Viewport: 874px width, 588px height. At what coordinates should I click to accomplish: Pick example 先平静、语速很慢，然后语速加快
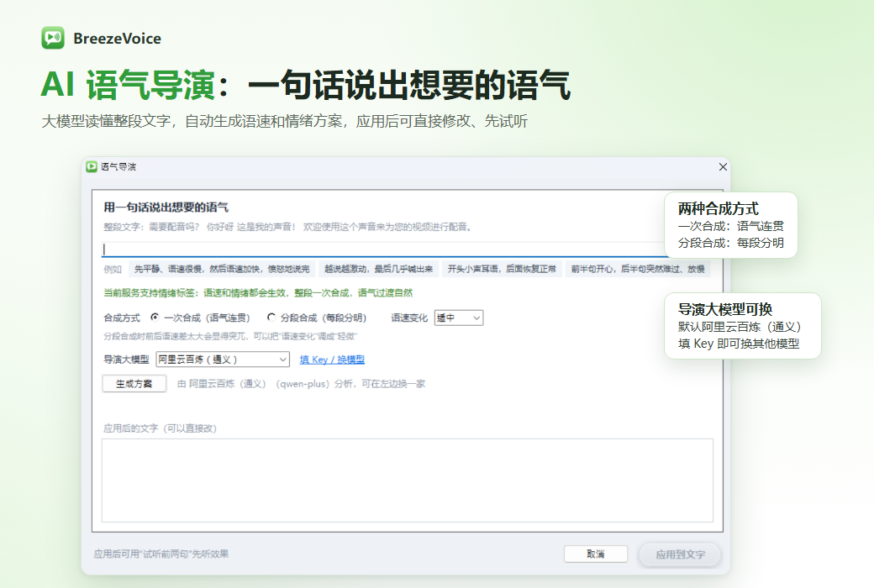point(223,269)
